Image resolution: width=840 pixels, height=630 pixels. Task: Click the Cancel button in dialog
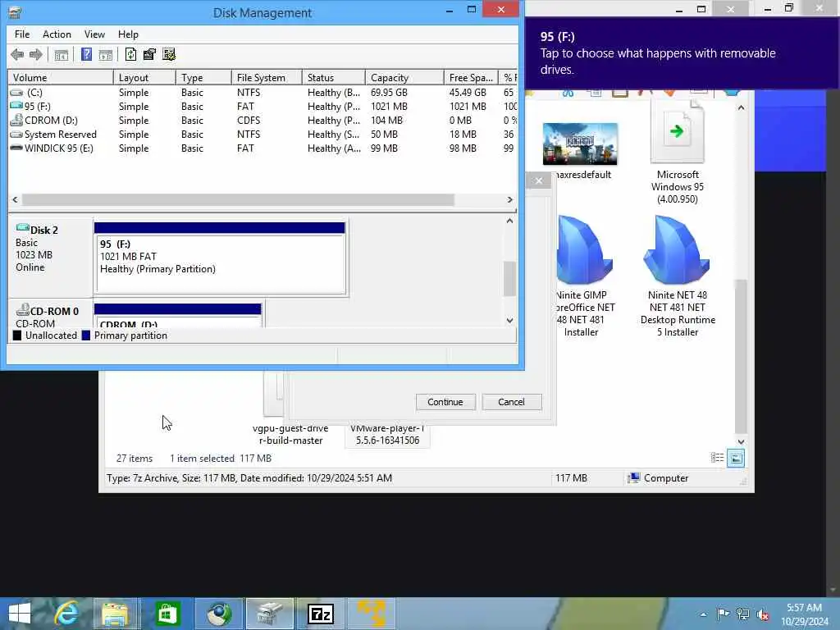click(x=512, y=402)
